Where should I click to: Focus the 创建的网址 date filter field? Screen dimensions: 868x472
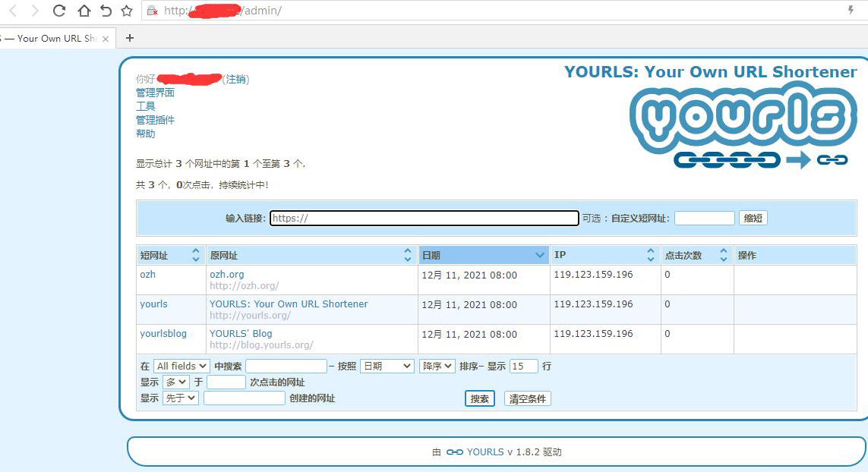point(245,398)
